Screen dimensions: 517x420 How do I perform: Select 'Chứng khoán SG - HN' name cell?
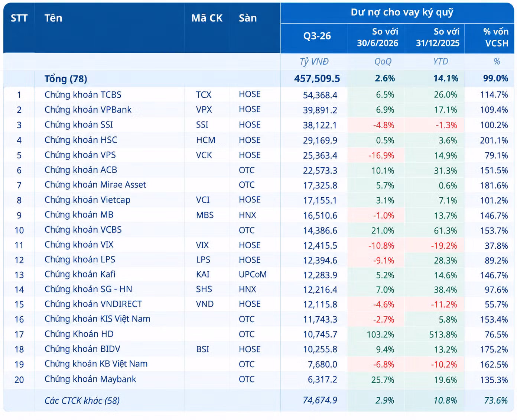88,289
